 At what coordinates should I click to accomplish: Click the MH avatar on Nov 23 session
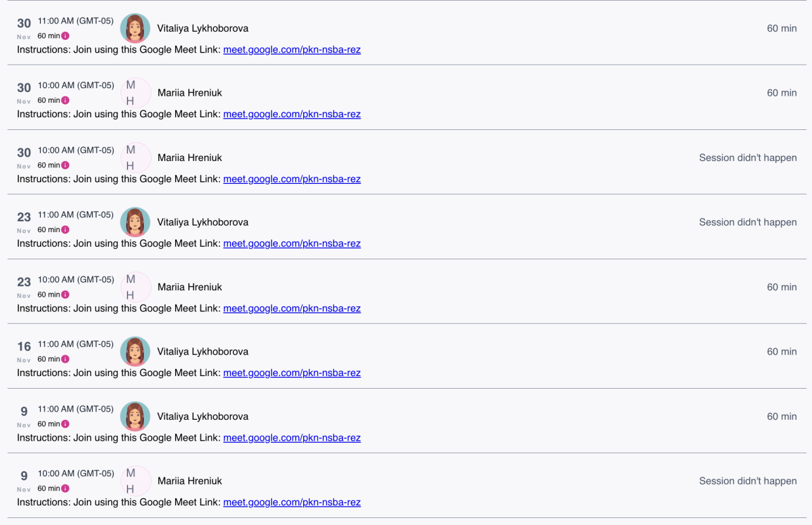[x=135, y=287]
